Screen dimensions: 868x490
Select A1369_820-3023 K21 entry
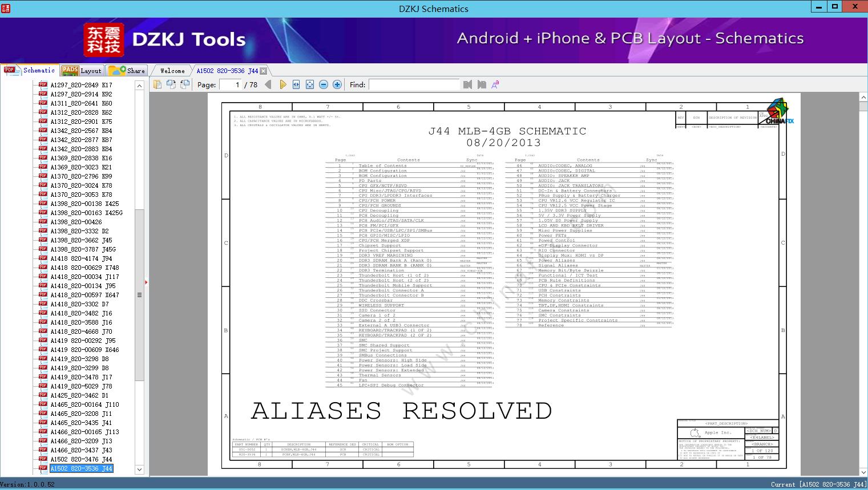81,167
